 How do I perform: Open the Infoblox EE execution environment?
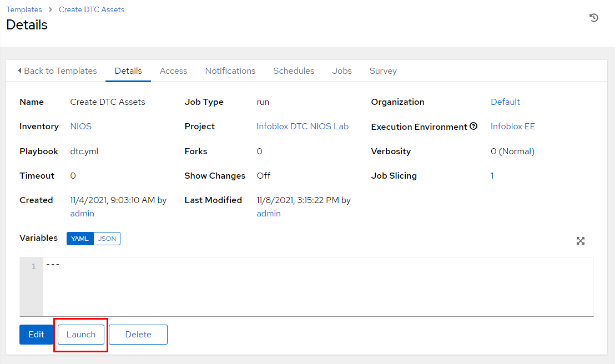pyautogui.click(x=513, y=127)
